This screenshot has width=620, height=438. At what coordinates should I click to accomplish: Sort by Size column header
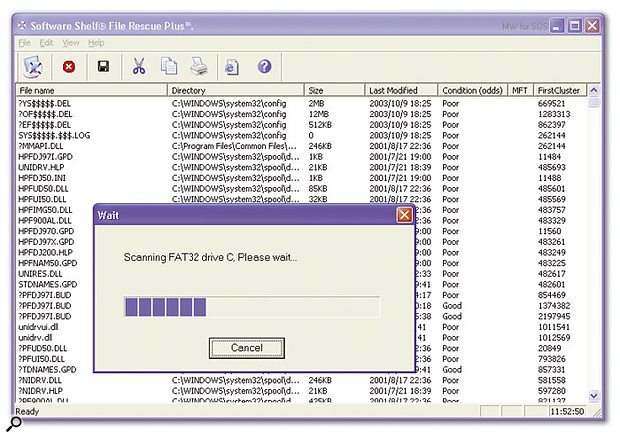click(x=334, y=91)
